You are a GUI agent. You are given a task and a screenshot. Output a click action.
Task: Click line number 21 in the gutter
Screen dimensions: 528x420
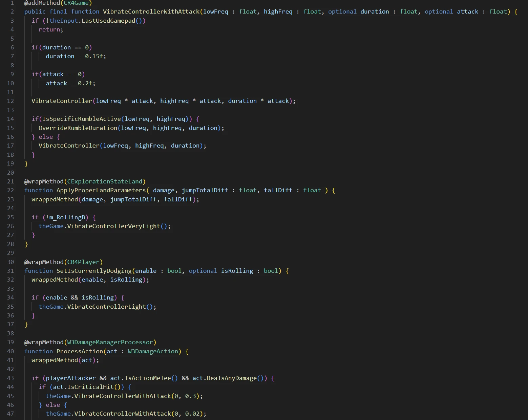coord(10,181)
